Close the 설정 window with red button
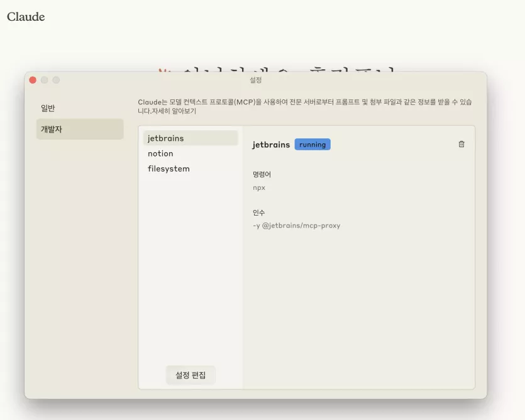This screenshot has height=420, width=525. pyautogui.click(x=33, y=80)
